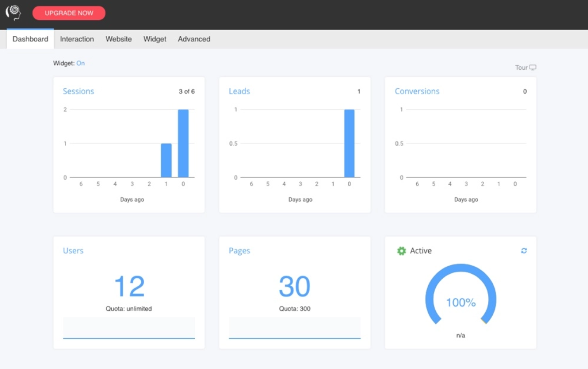Expand the Leads counter showing 1

coord(358,91)
